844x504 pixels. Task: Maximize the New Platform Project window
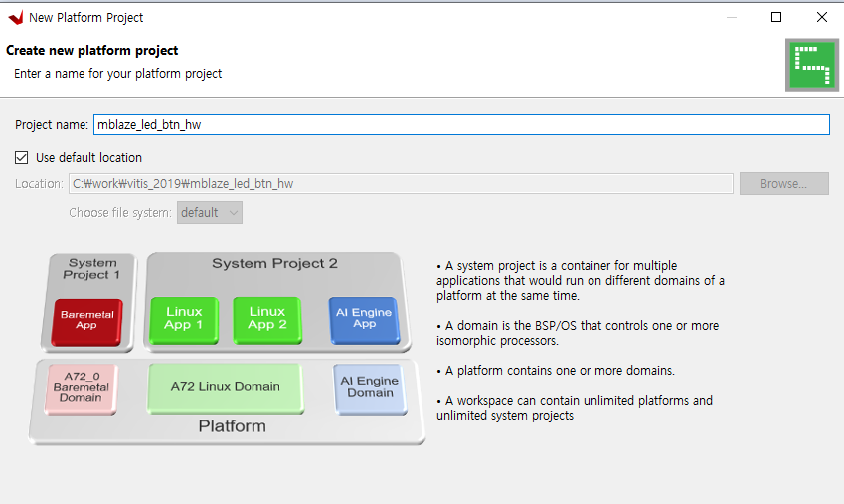(x=776, y=17)
